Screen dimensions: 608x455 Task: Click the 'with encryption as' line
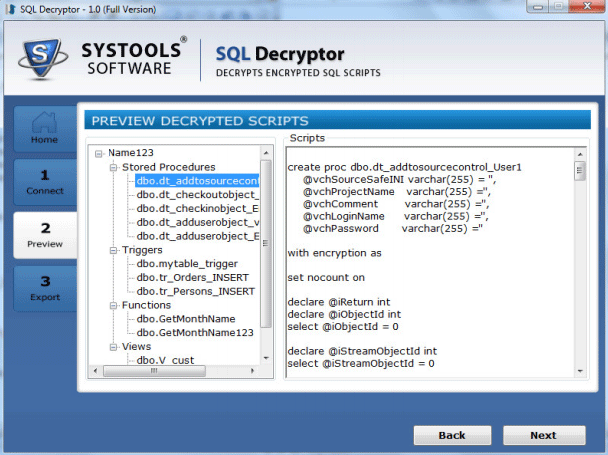pyautogui.click(x=334, y=253)
